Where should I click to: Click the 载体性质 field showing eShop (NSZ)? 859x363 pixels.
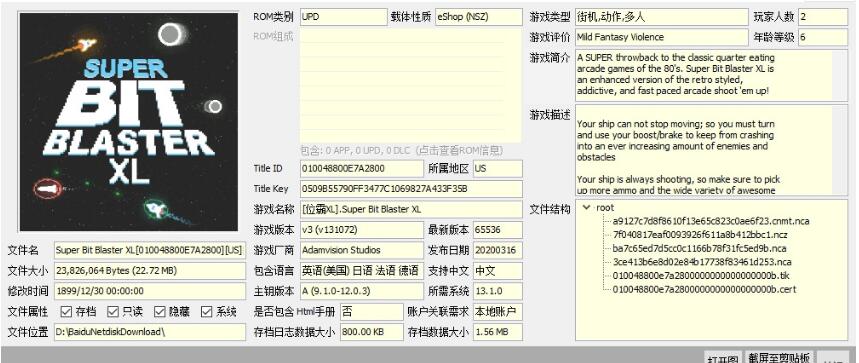point(479,17)
